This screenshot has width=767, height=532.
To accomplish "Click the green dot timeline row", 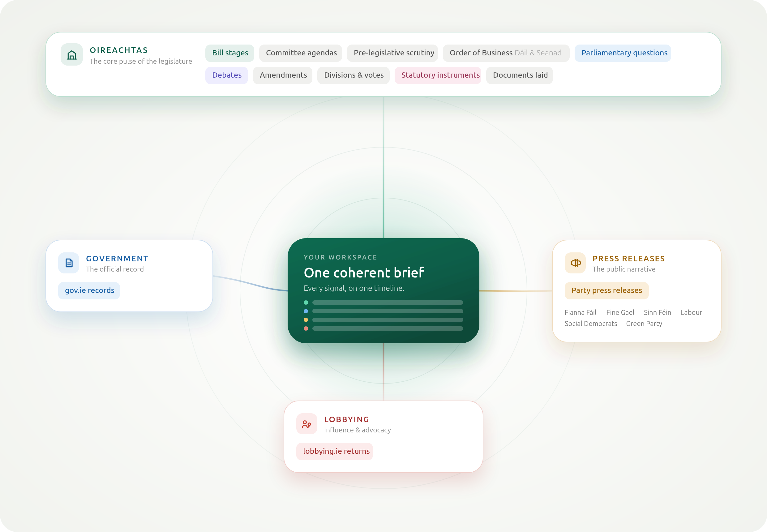I will tap(383, 303).
